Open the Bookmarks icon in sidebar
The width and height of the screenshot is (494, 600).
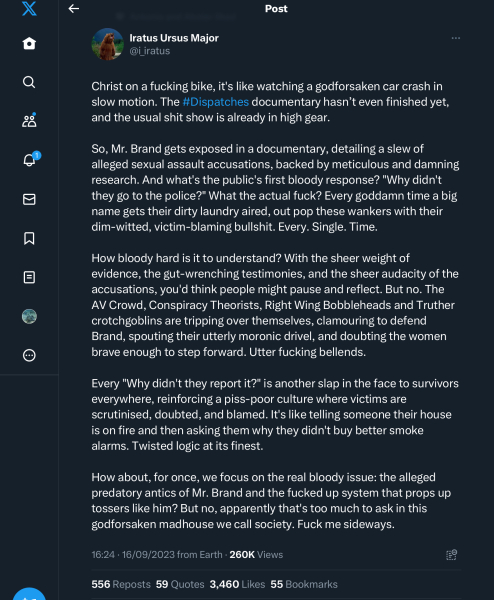tap(29, 238)
